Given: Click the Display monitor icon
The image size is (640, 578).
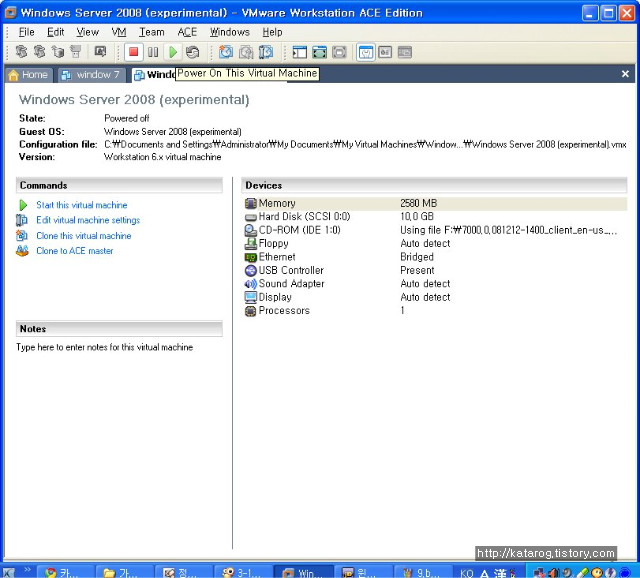Looking at the screenshot, I should [x=251, y=297].
